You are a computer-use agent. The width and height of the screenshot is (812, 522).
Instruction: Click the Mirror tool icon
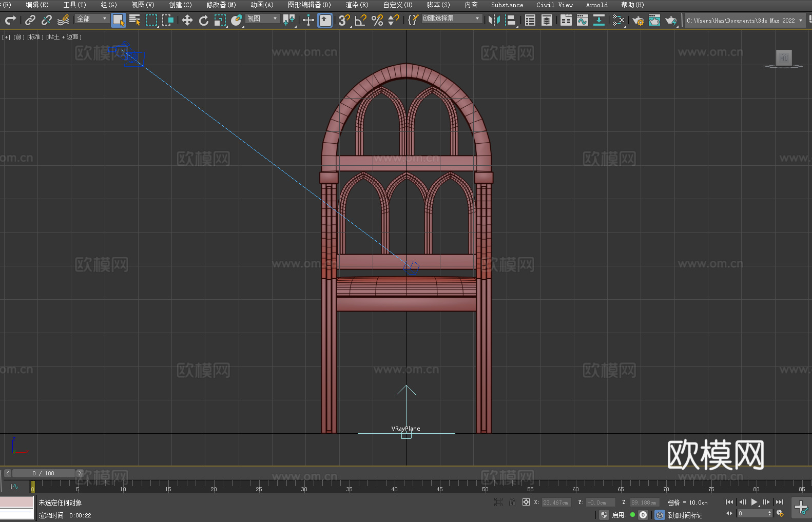pos(494,20)
